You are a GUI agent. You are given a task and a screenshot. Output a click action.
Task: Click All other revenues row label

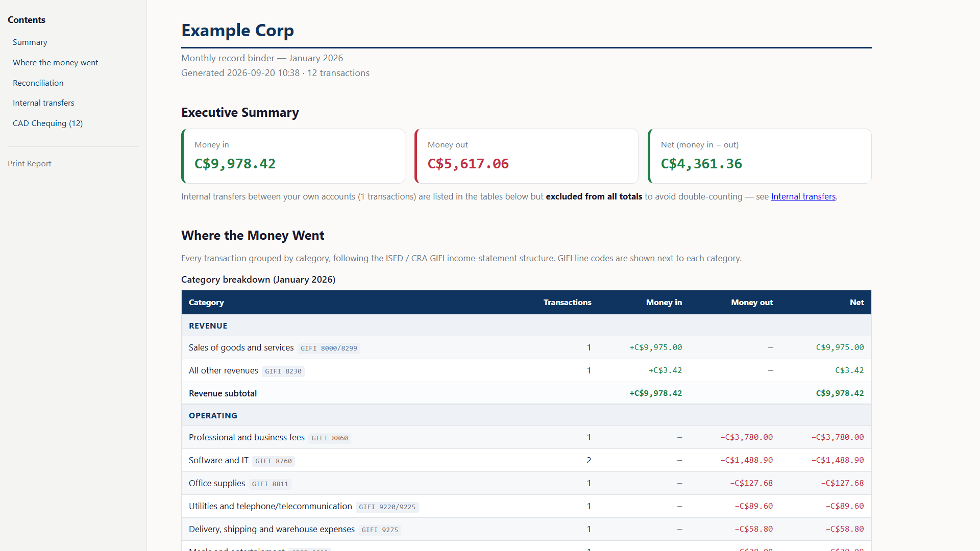(223, 370)
